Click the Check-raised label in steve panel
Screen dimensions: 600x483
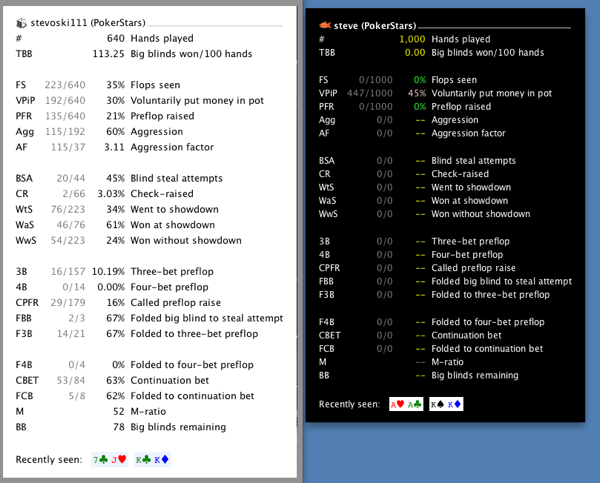pos(460,174)
